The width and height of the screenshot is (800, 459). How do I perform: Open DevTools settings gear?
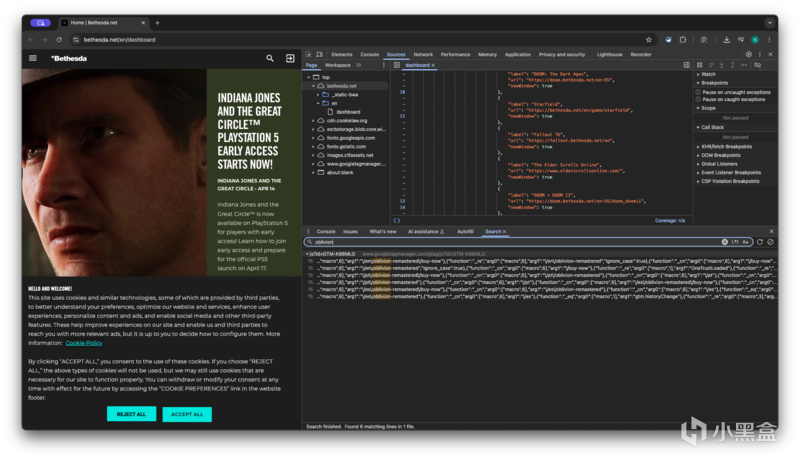pyautogui.click(x=748, y=55)
